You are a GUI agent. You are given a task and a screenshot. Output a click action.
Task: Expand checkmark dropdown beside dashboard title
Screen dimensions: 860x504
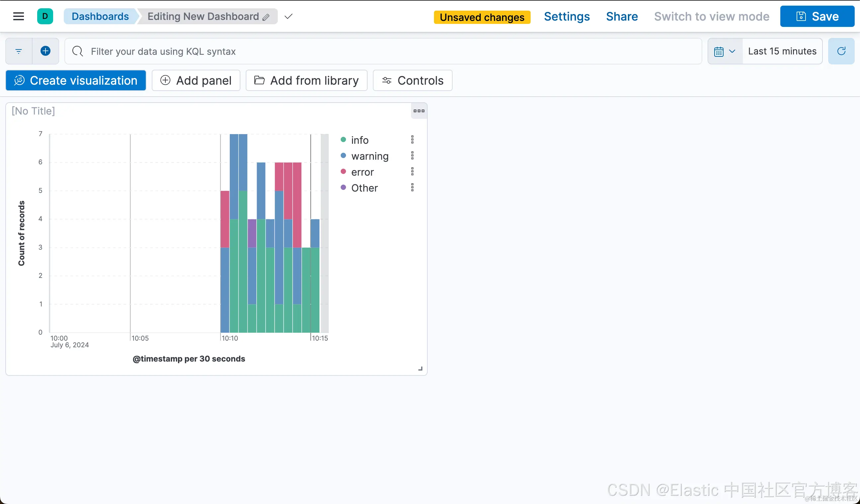pyautogui.click(x=288, y=16)
